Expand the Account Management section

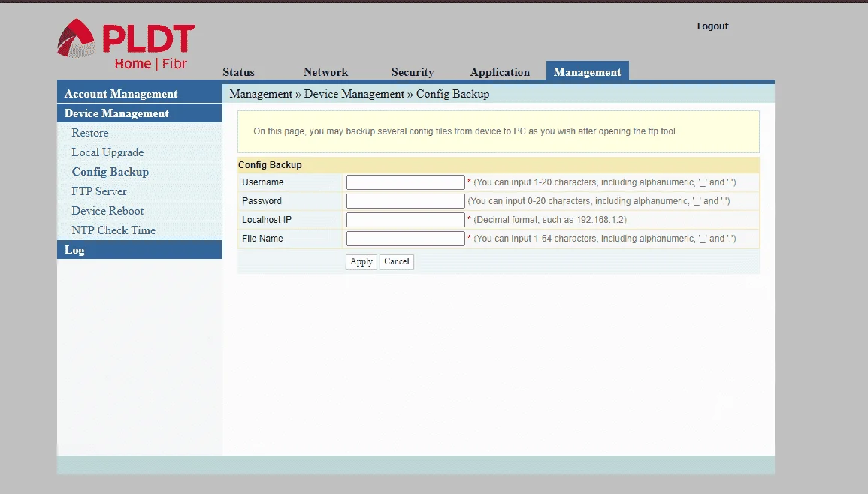(x=140, y=94)
